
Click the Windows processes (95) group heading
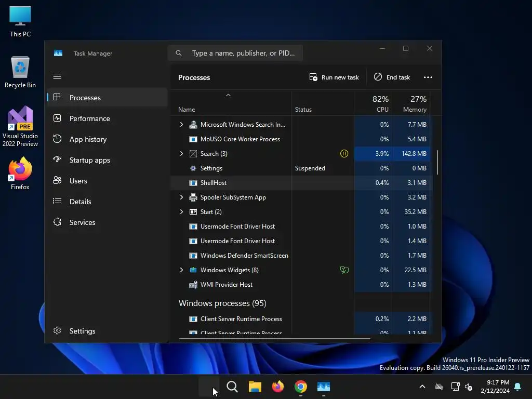[222, 303]
